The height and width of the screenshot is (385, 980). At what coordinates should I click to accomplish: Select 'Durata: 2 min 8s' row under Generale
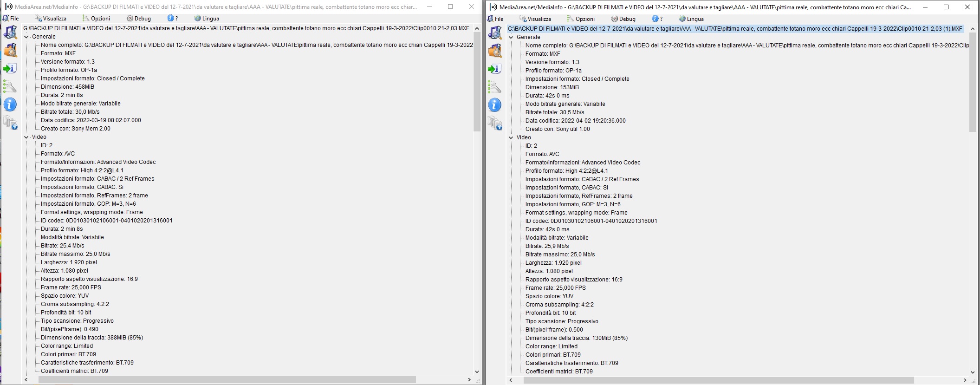(62, 95)
